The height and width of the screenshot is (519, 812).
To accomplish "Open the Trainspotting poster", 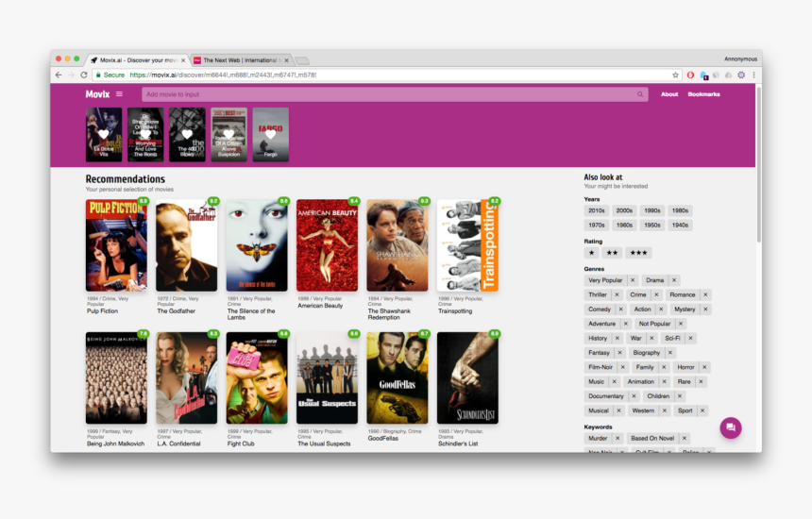I will 467,245.
